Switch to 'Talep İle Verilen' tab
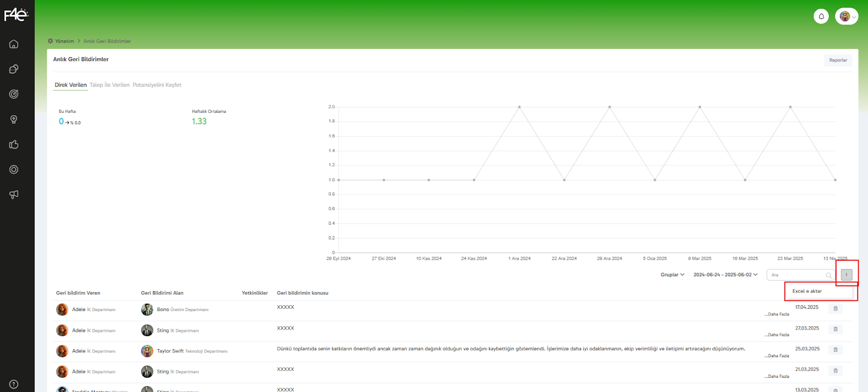This screenshot has width=868, height=392. (110, 85)
